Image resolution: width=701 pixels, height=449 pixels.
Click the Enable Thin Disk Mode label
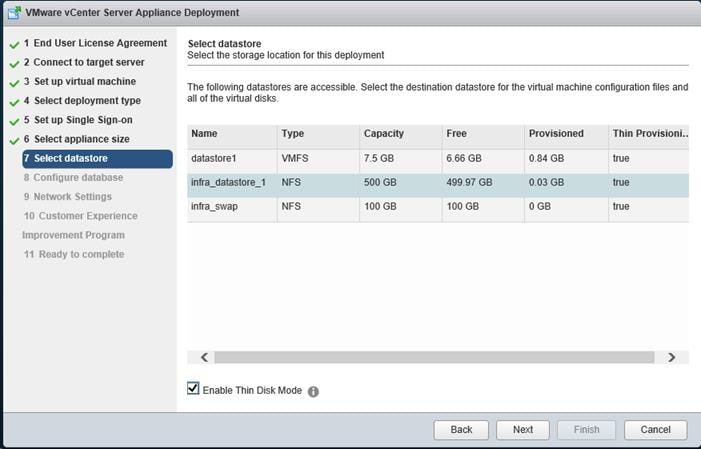tap(252, 390)
